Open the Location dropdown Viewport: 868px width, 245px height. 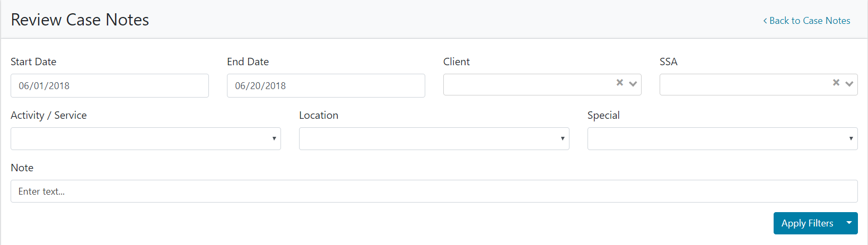tap(434, 139)
